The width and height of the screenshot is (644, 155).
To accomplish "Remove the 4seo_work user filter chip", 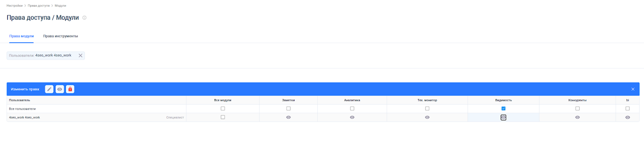I will [x=80, y=56].
